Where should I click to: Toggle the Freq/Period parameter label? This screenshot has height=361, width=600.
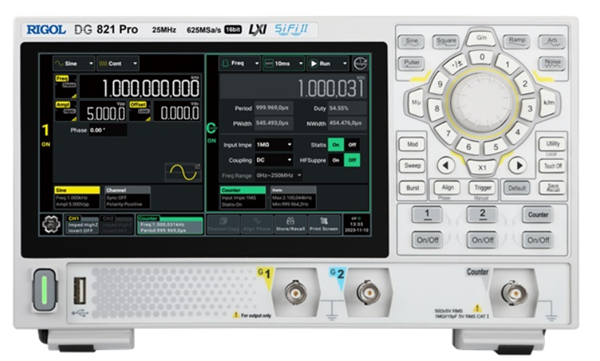[x=65, y=87]
